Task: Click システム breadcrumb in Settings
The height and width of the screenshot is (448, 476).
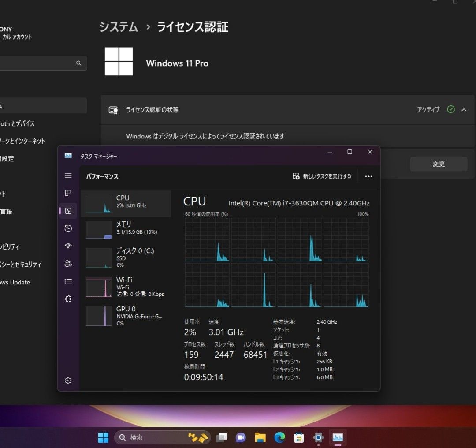Action: tap(119, 27)
